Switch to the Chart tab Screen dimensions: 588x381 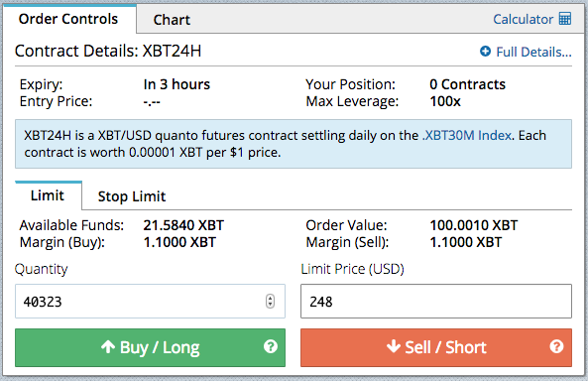point(172,20)
